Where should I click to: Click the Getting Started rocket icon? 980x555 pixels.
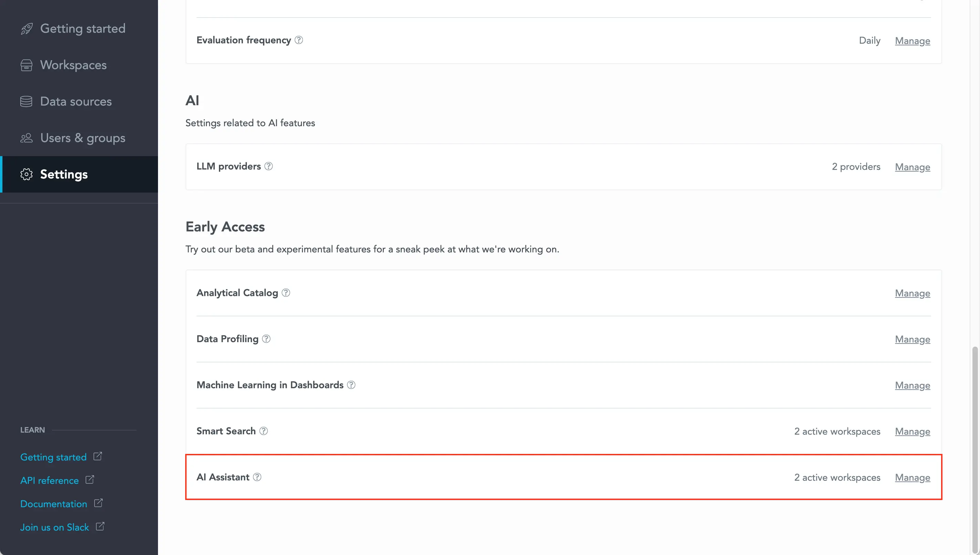pos(25,28)
